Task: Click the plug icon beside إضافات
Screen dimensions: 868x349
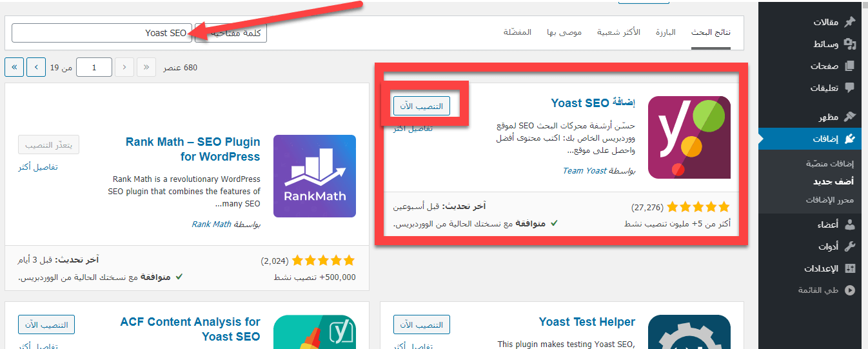Action: 849,138
